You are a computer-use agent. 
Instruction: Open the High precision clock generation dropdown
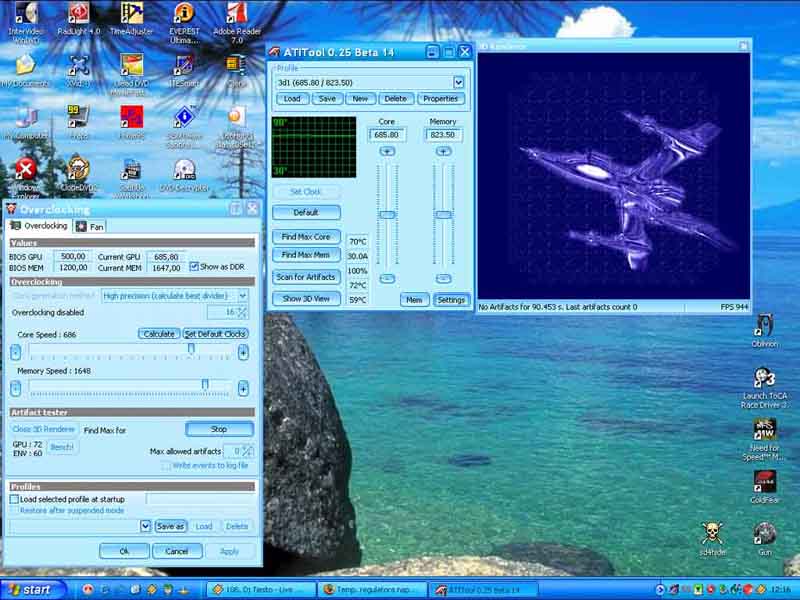[x=242, y=296]
